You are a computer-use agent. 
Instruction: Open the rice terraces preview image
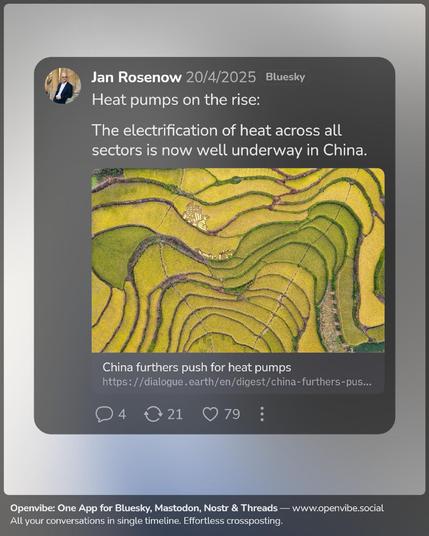(x=238, y=260)
